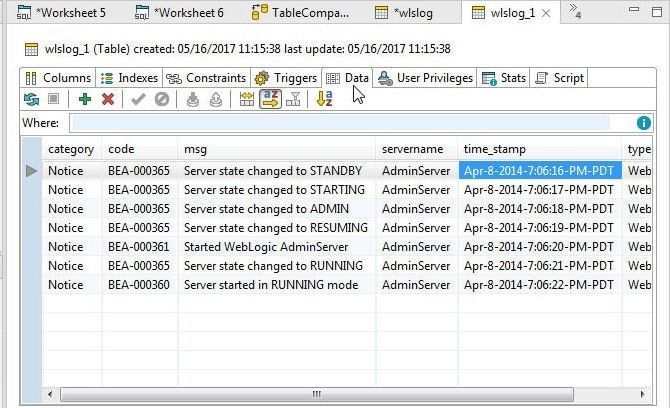Click the fit column width icon

[x=247, y=99]
